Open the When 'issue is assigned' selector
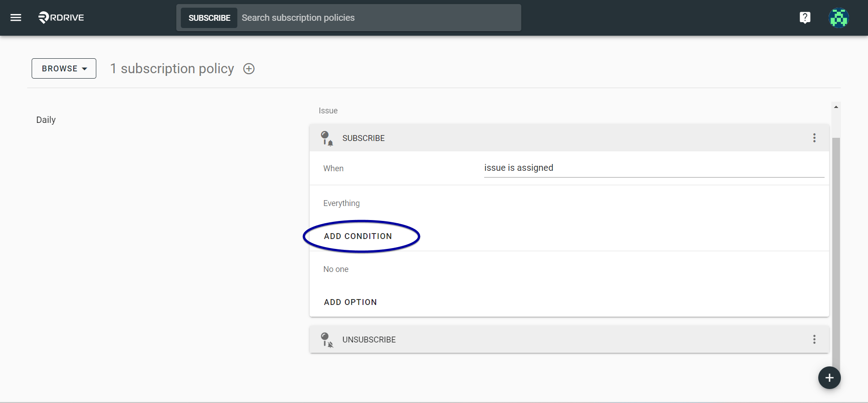The height and width of the screenshot is (403, 868). pos(654,168)
